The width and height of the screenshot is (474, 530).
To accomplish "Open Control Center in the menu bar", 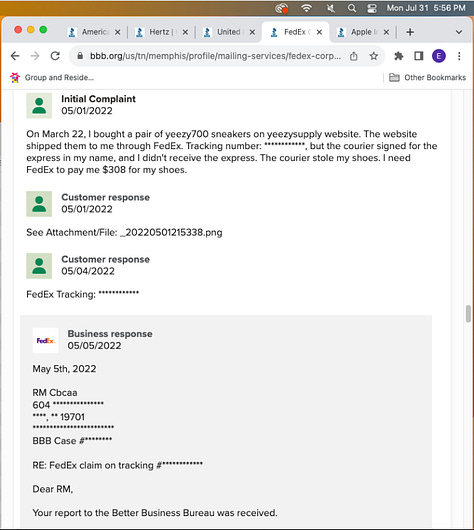I will (372, 8).
